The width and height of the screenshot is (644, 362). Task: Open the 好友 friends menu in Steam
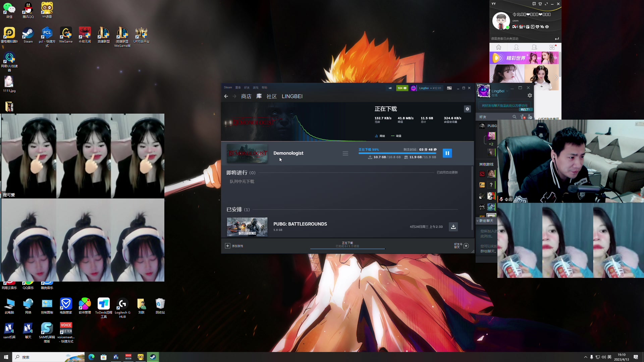click(247, 87)
